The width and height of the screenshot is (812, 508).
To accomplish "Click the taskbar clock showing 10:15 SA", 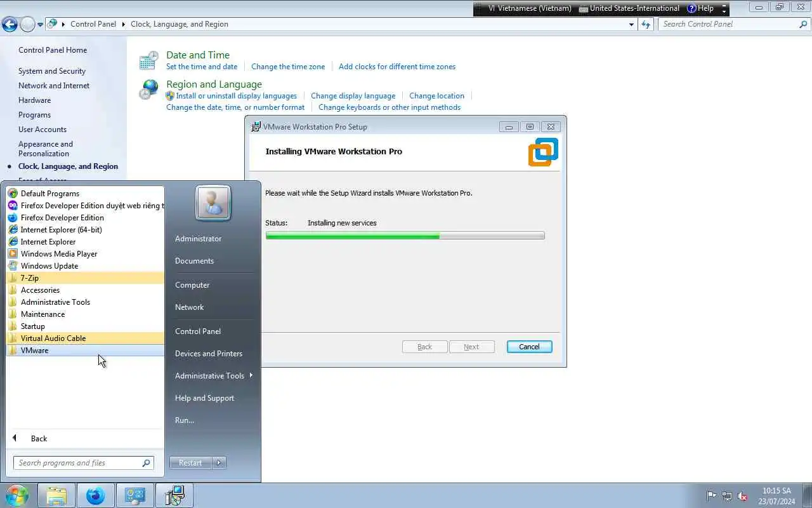I will (x=778, y=496).
